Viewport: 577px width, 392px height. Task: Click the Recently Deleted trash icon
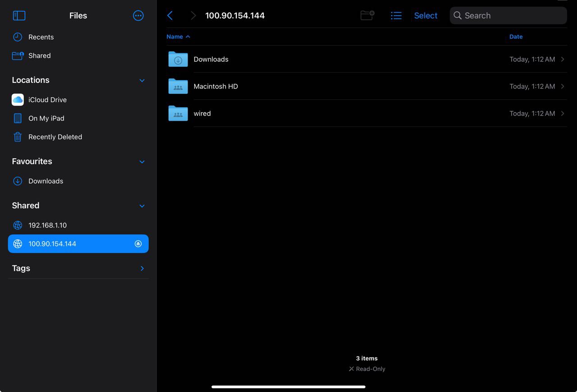pos(18,137)
